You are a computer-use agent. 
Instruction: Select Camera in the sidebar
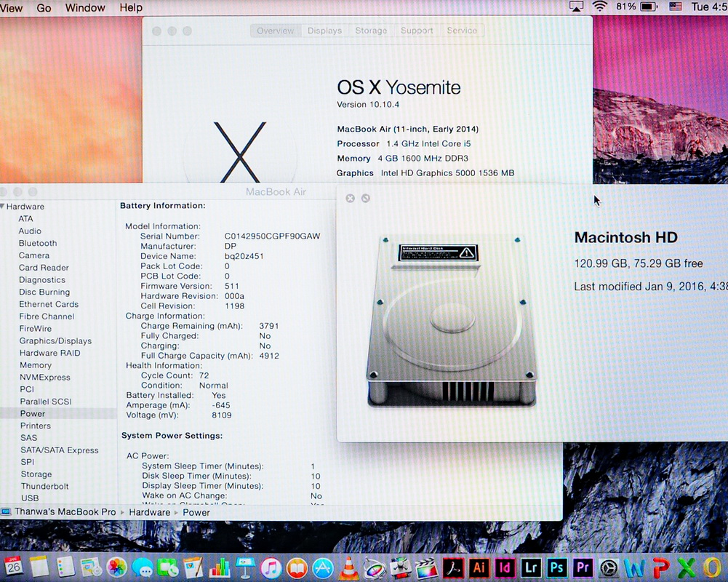pos(34,255)
